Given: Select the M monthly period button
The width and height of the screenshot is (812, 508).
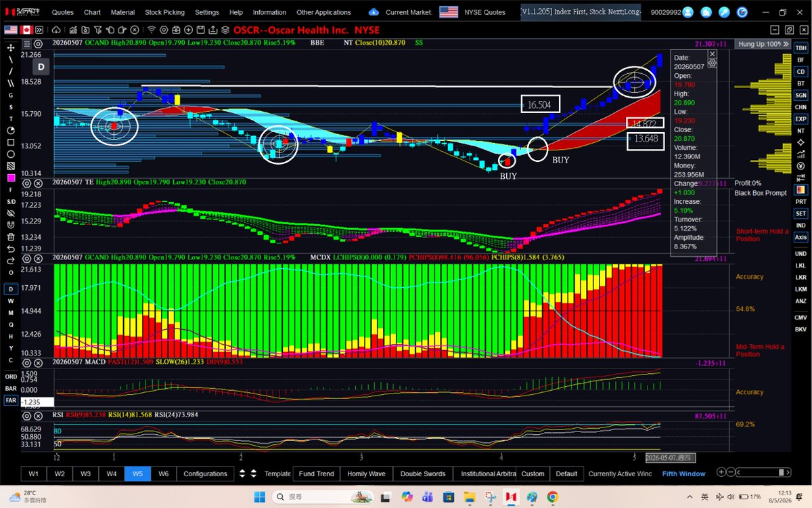Looking at the screenshot, I should [x=11, y=312].
